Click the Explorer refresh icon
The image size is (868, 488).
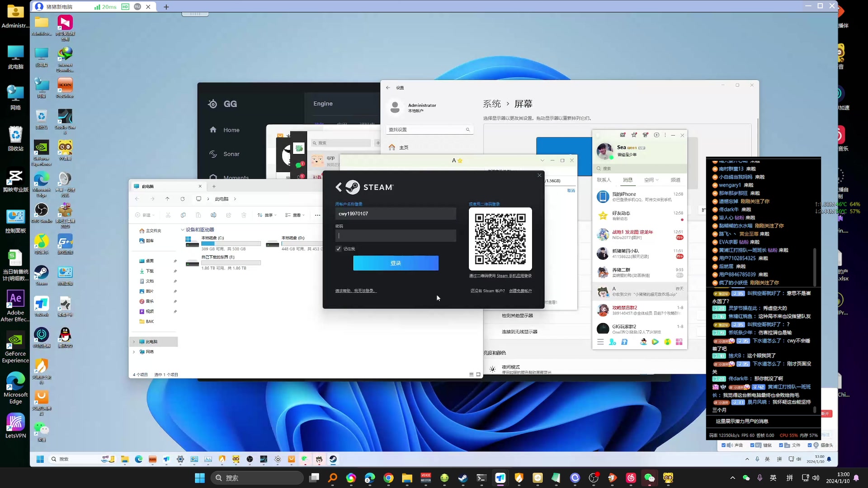pos(183,199)
